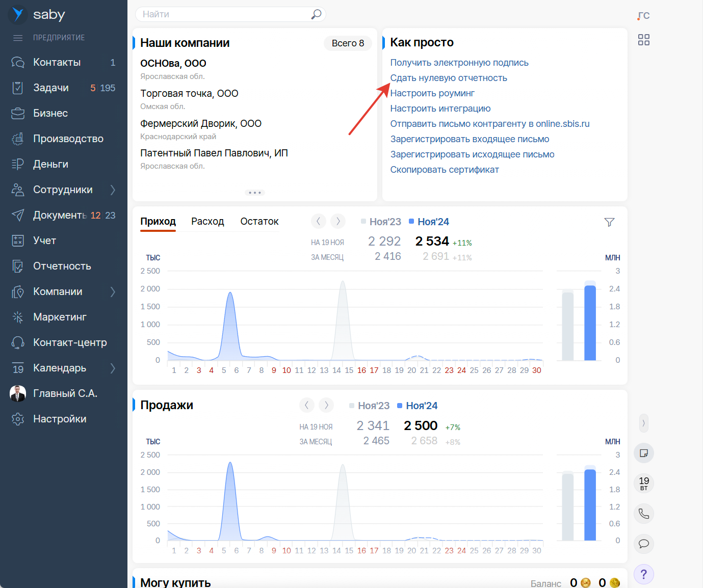Image resolution: width=703 pixels, height=588 pixels.
Task: Toggle the Ноя'23 legend in Приход chart
Action: (x=381, y=222)
